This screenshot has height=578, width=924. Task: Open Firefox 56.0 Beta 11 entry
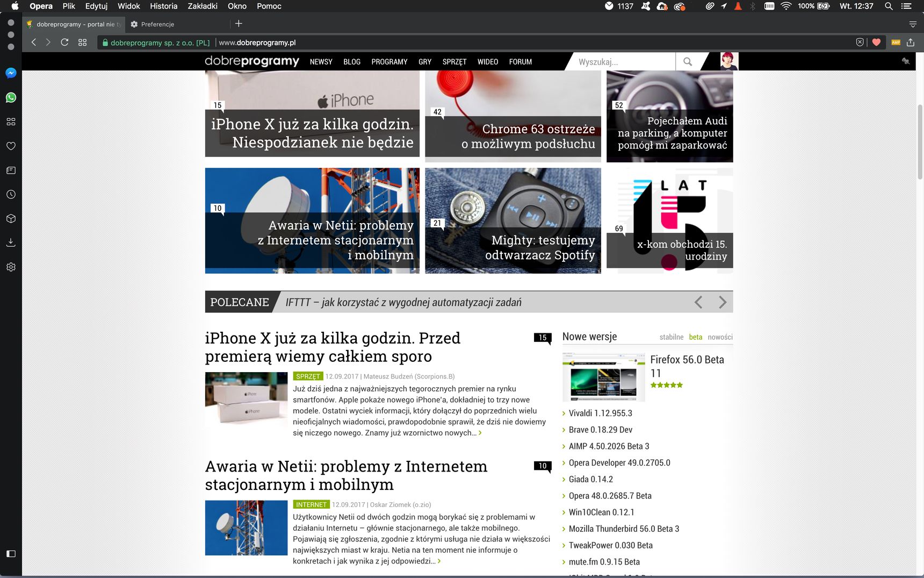pos(687,366)
